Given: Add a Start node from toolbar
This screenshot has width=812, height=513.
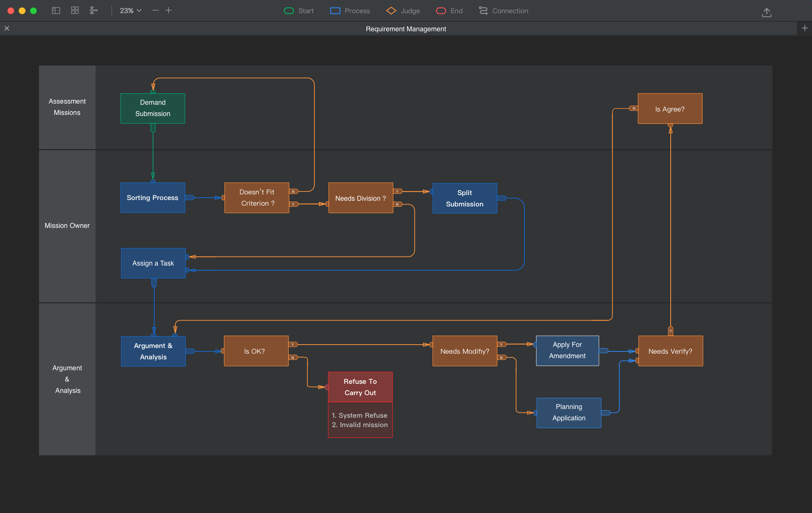Looking at the screenshot, I should coord(299,11).
